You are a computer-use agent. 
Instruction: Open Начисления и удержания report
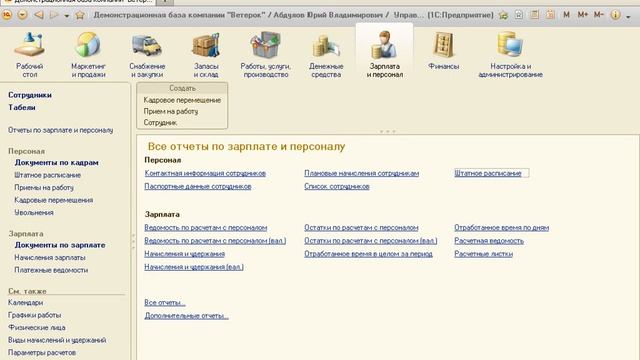[184, 254]
